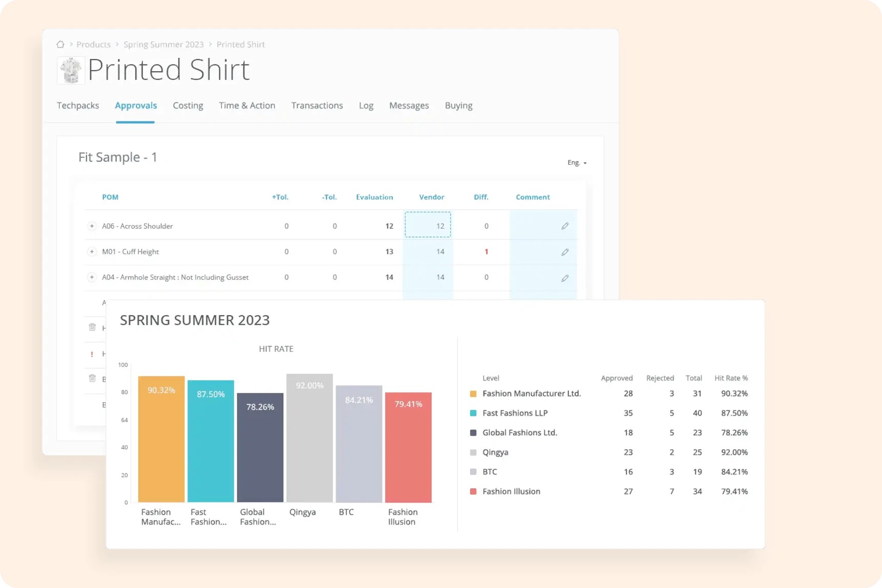Open the Eng. language dropdown
This screenshot has width=882, height=588.
(577, 163)
